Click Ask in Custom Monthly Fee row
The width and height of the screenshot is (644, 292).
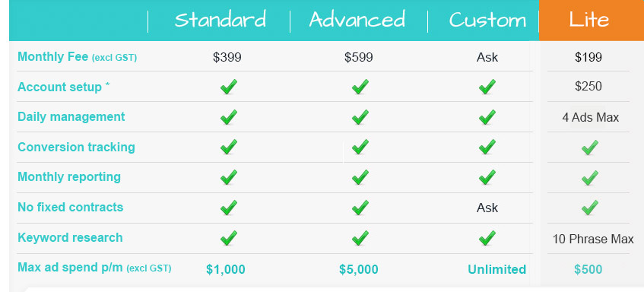[x=487, y=57]
